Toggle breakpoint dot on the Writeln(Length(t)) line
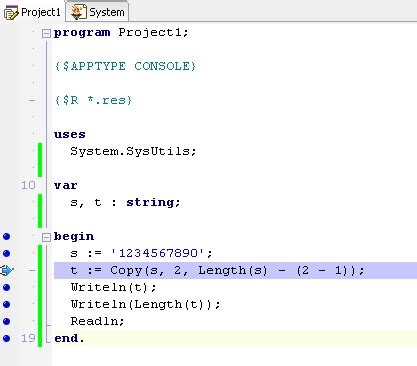 click(6, 305)
